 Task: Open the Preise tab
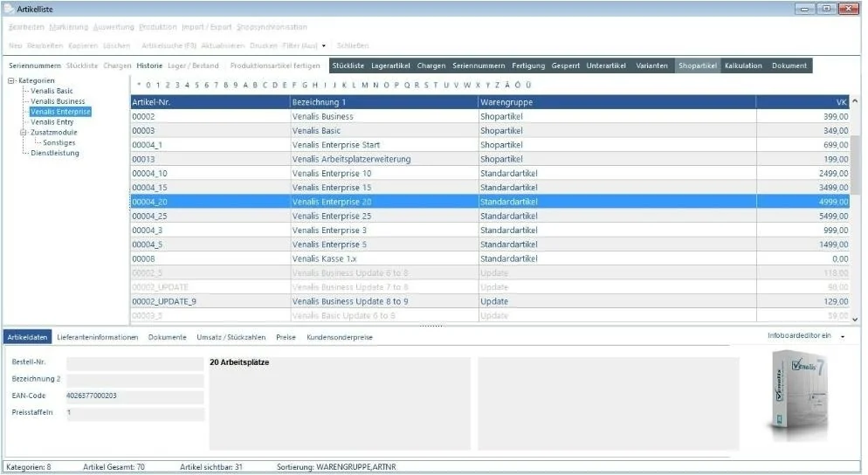286,337
